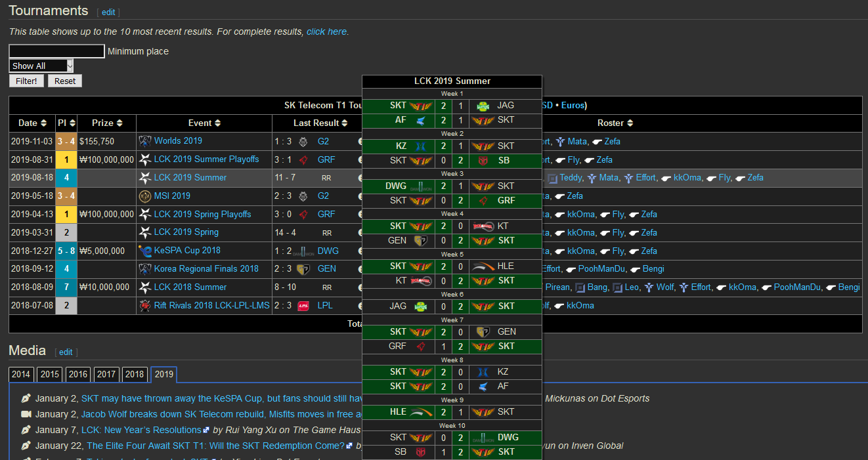
Task: Click the LPL logo in Rift Rivals row
Action: [x=303, y=305]
